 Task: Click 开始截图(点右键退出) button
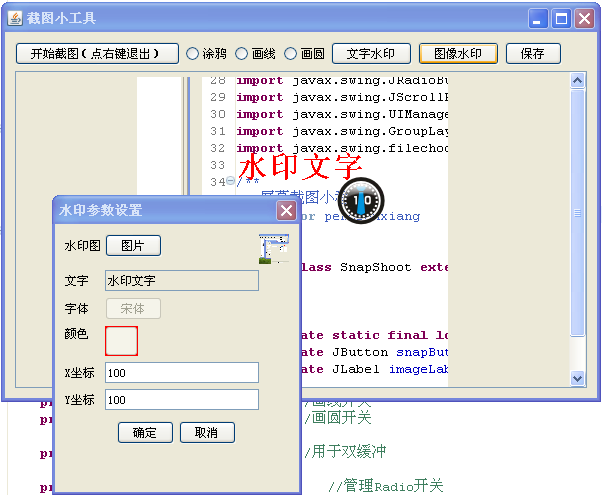(x=98, y=53)
